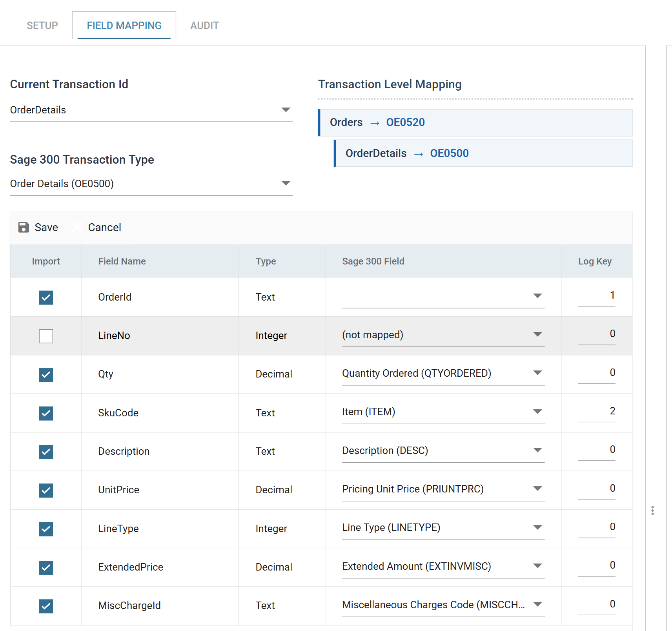
Task: Uncheck the SkuCode import checkbox
Action: 46,413
